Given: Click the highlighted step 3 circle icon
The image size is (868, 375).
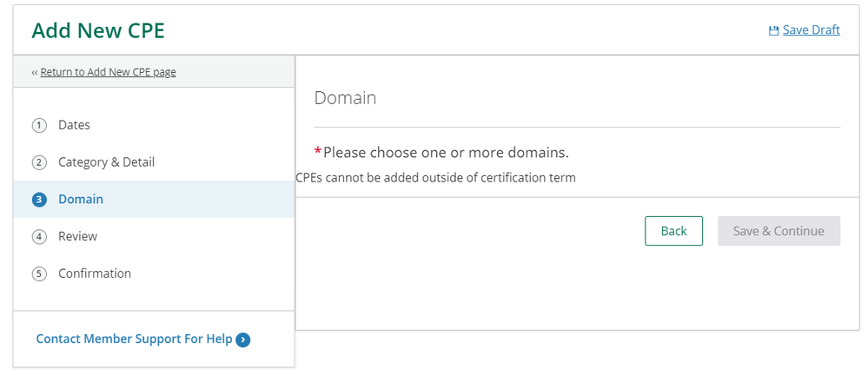Looking at the screenshot, I should [39, 200].
